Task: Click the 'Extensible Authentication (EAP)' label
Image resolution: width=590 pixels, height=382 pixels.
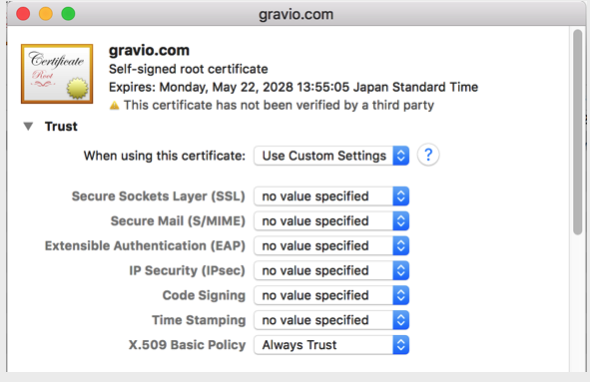Action: point(145,246)
